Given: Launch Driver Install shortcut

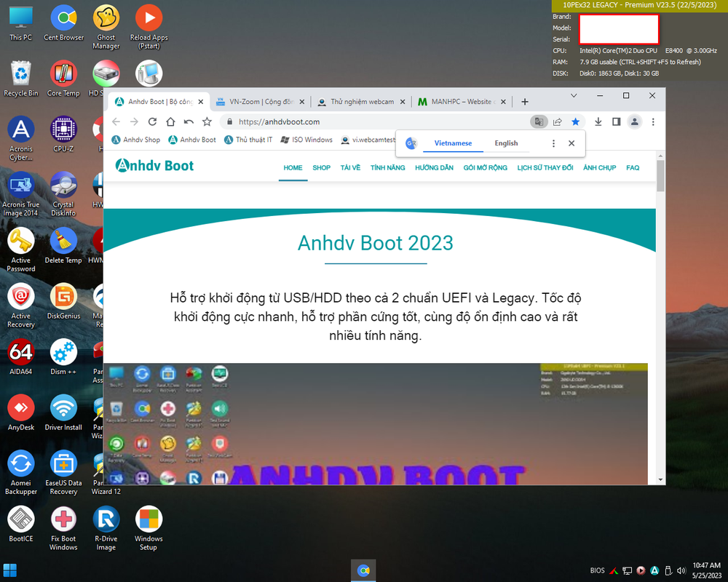Looking at the screenshot, I should 63,413.
